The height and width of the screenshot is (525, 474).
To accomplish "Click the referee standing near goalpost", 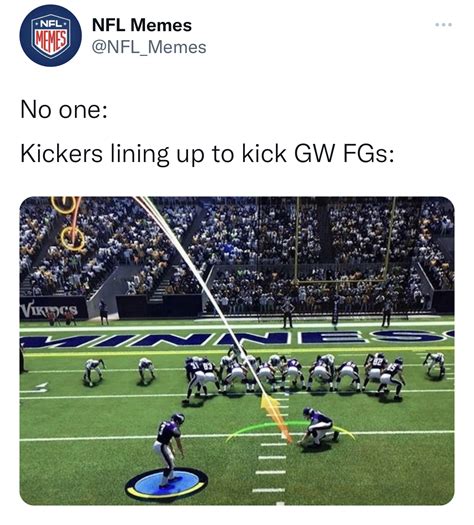I will (x=287, y=313).
